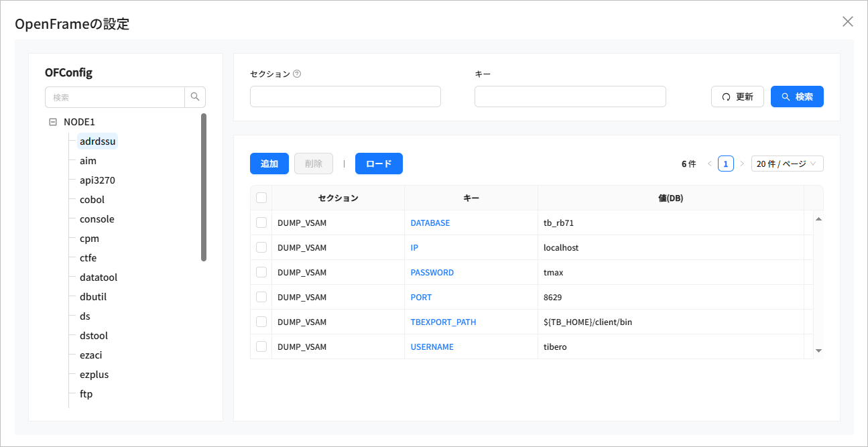868x447 pixels.
Task: Select datatool in the config tree
Action: pos(99,277)
